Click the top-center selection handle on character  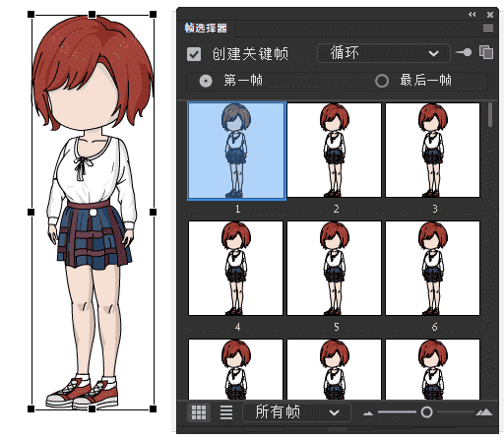click(93, 15)
